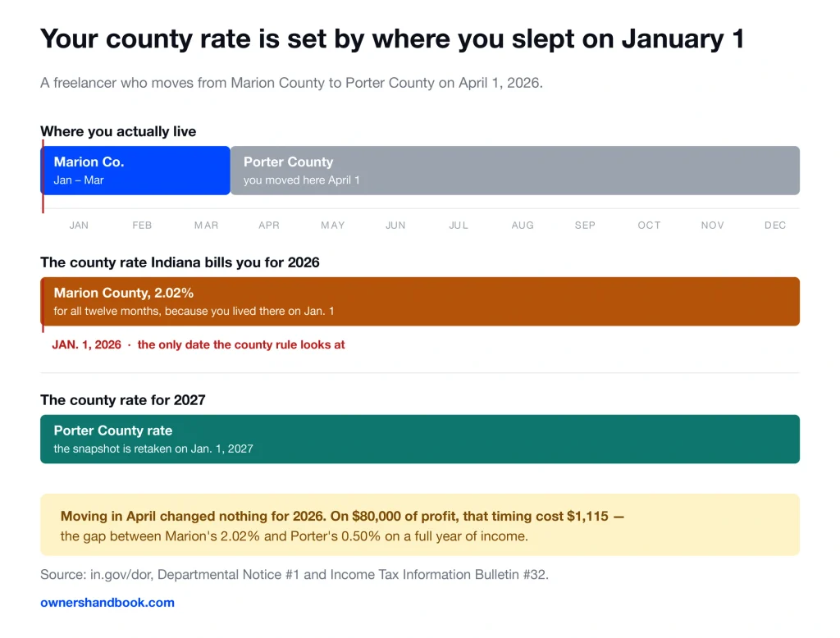Click the orange Marion County 2.02% bar

point(420,302)
